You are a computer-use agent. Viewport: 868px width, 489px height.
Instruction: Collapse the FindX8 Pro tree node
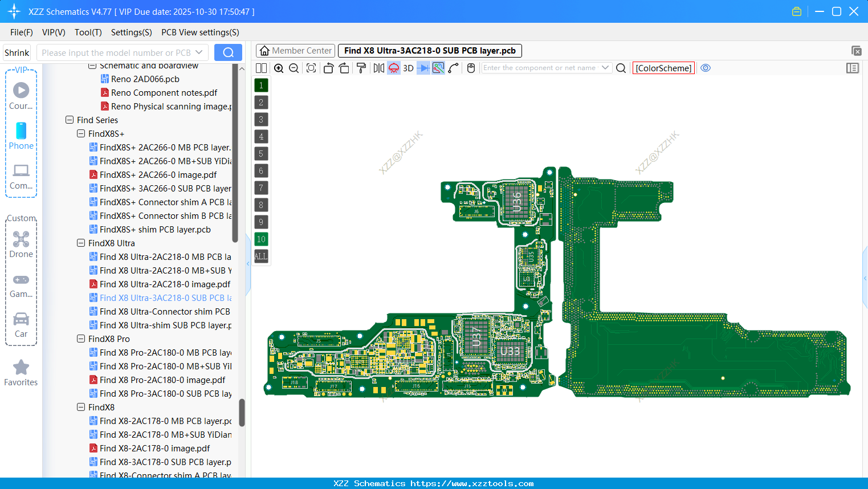[81, 339]
